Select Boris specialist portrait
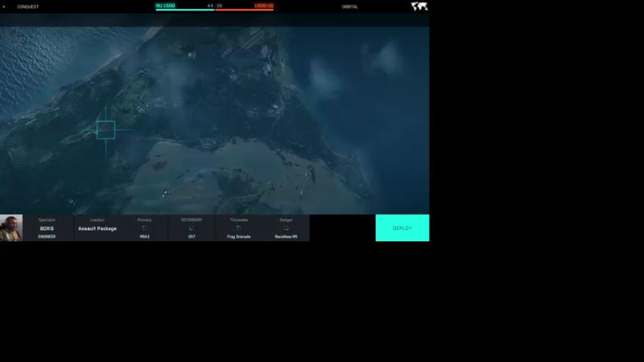 [x=11, y=228]
